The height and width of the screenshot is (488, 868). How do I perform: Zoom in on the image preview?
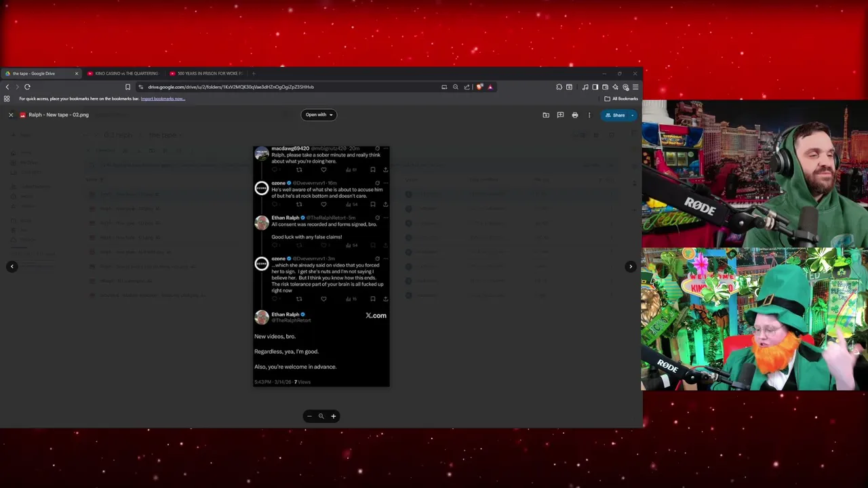coord(333,416)
